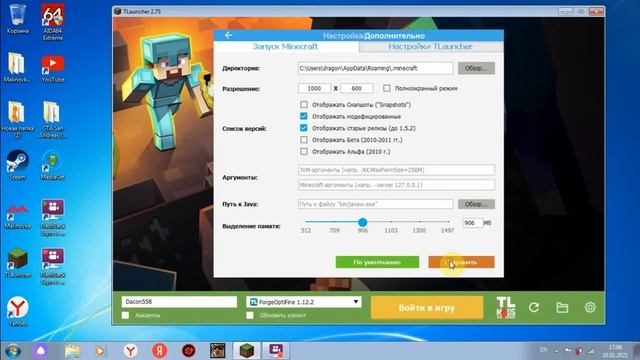Select the Steam desktop icon
This screenshot has height=360, width=640.
tap(18, 165)
